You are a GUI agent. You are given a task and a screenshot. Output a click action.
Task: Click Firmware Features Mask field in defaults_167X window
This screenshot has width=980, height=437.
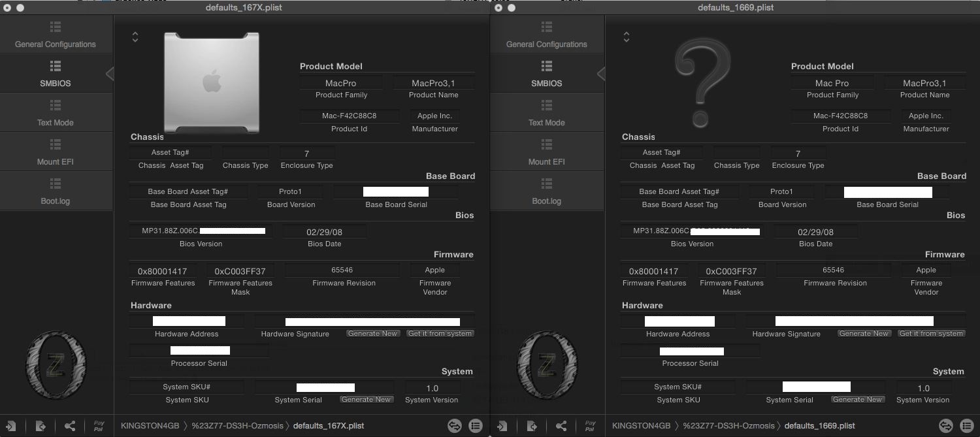point(240,271)
